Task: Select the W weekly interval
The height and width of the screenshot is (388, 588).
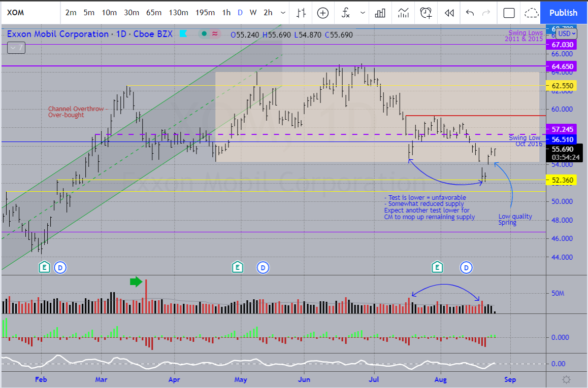Action: coord(253,13)
